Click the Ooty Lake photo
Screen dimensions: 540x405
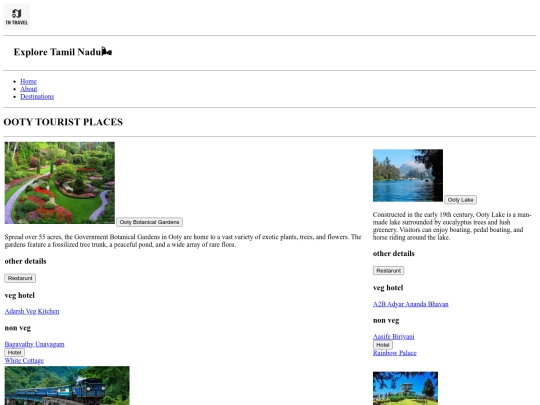pyautogui.click(x=408, y=175)
